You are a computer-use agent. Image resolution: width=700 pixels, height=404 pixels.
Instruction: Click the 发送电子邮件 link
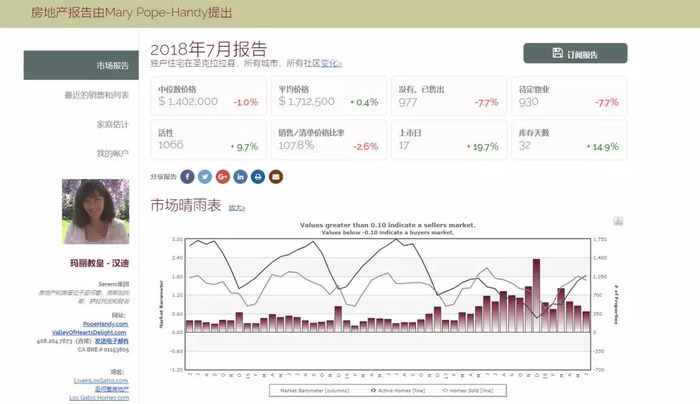(112, 341)
